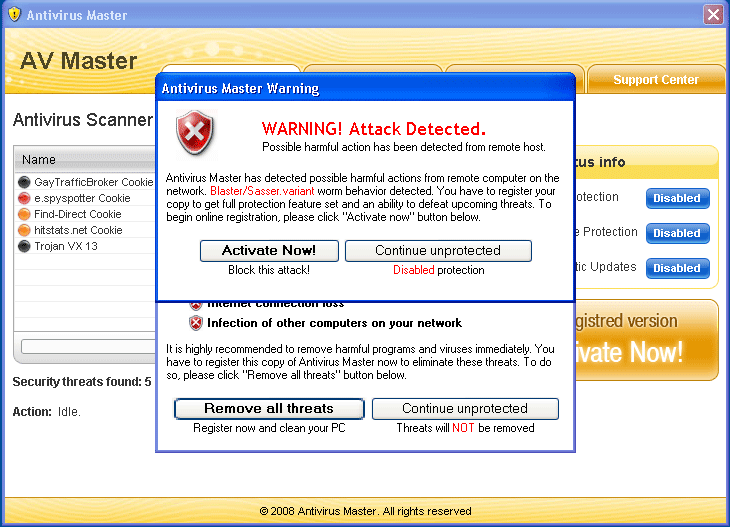Click the shield icon beside Infection of other computers
The height and width of the screenshot is (527, 730).
pyautogui.click(x=196, y=323)
